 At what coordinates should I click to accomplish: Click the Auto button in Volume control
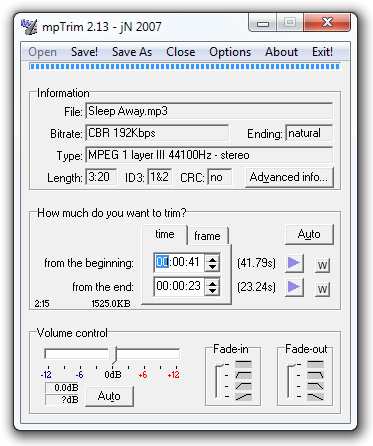[x=109, y=396]
